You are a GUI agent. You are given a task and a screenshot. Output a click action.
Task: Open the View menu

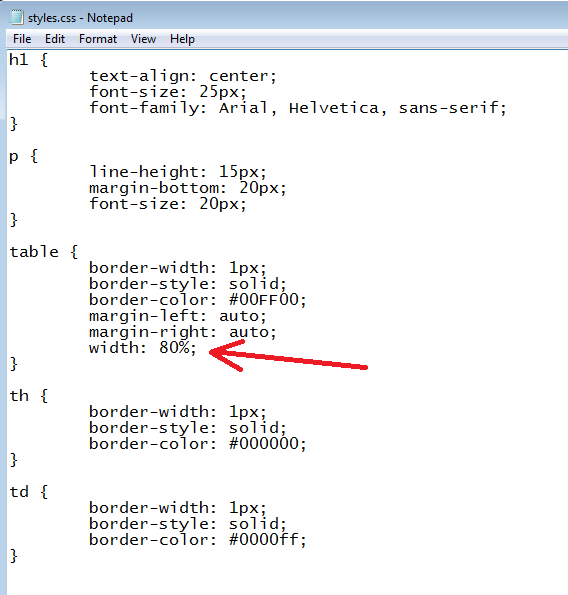(143, 39)
